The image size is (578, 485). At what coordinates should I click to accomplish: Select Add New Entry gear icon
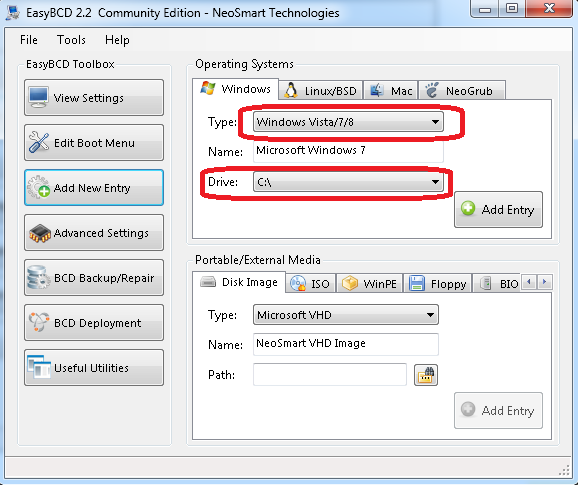[39, 187]
